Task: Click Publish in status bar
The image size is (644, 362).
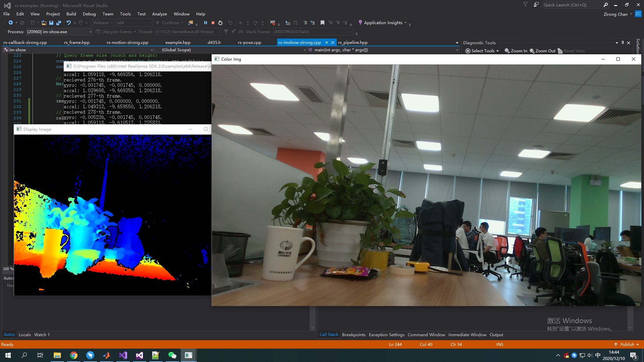Action: click(x=627, y=345)
